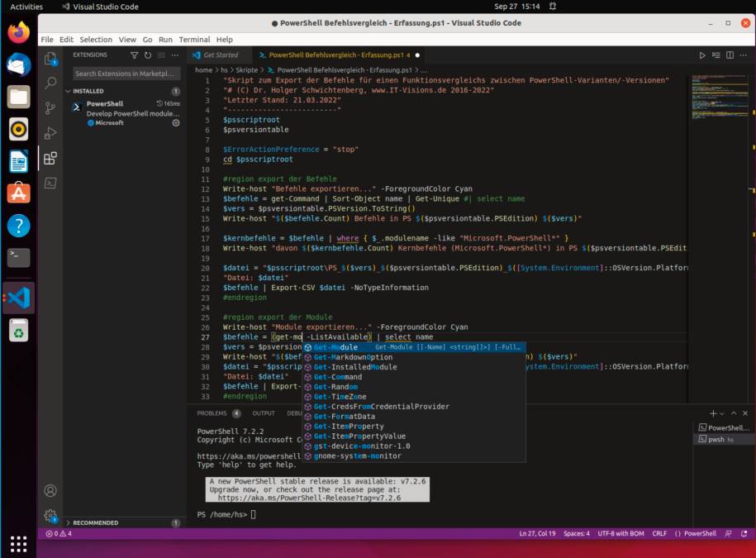Open Thunderbird mail from the dock

point(19,64)
